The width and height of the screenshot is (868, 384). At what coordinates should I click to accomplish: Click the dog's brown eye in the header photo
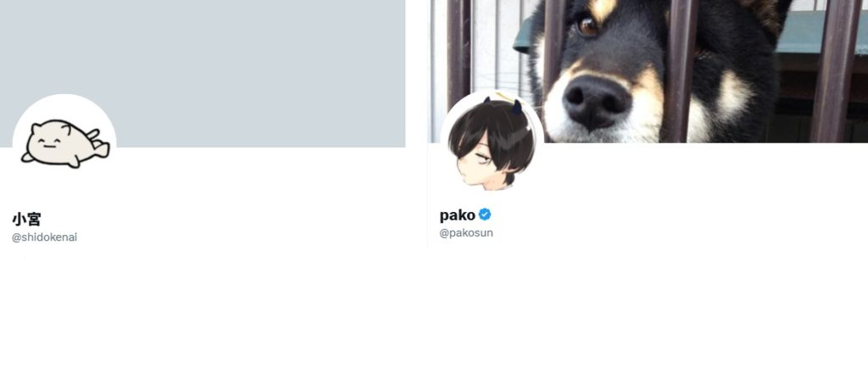pyautogui.click(x=587, y=26)
